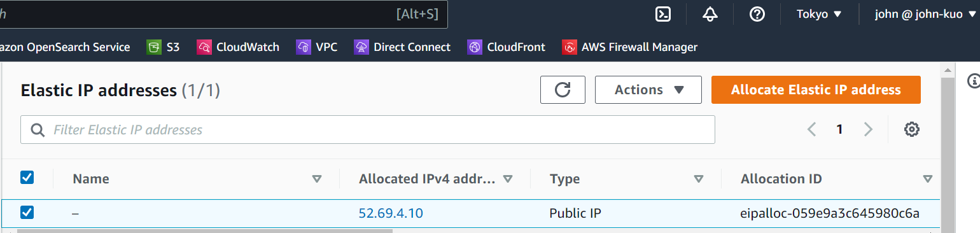This screenshot has height=233, width=980.
Task: Open table preferences gear icon
Action: point(912,129)
